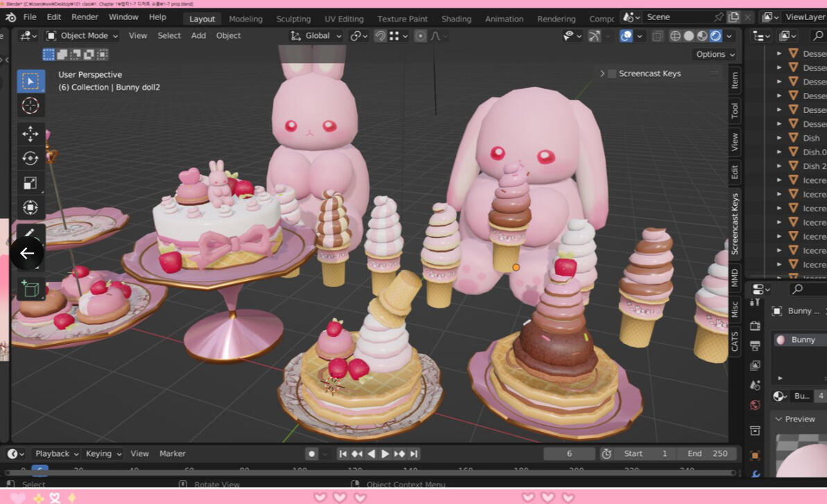827x504 pixels.
Task: Expand the Dish item in the Outliner
Action: (x=780, y=138)
